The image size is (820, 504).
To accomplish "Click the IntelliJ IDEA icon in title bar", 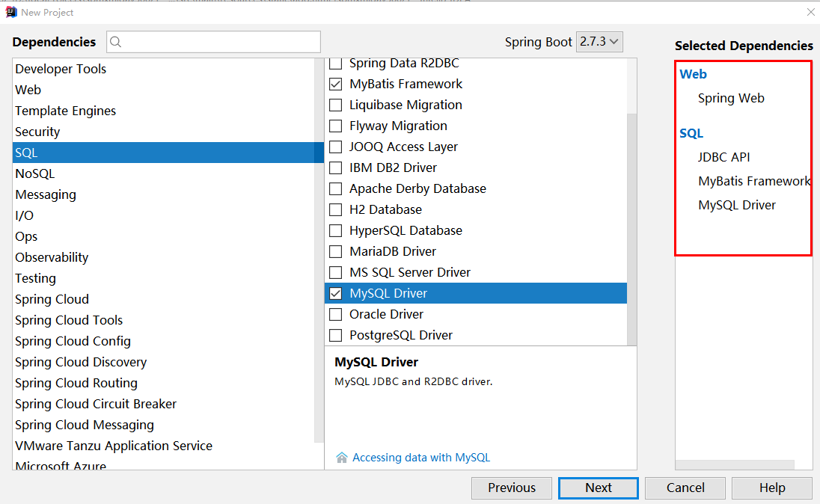I will [x=11, y=13].
